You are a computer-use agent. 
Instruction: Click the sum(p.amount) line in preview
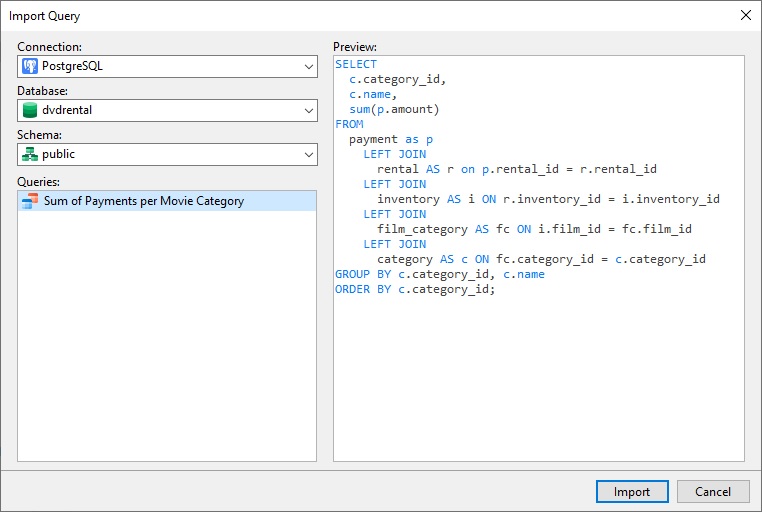(394, 109)
